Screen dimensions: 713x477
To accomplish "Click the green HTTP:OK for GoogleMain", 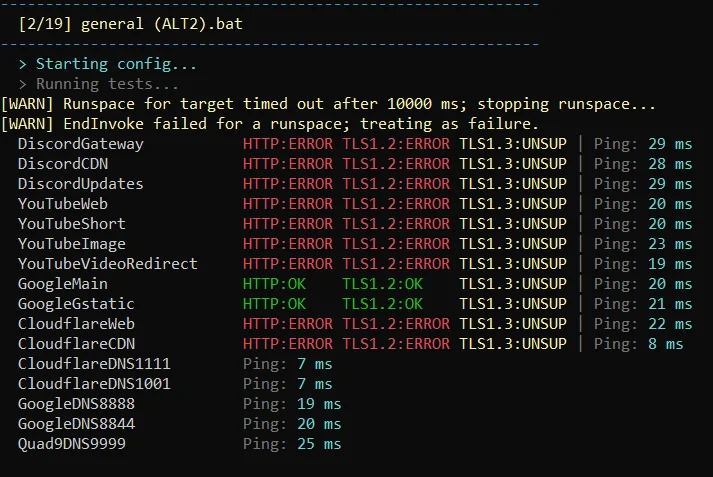I will (274, 284).
